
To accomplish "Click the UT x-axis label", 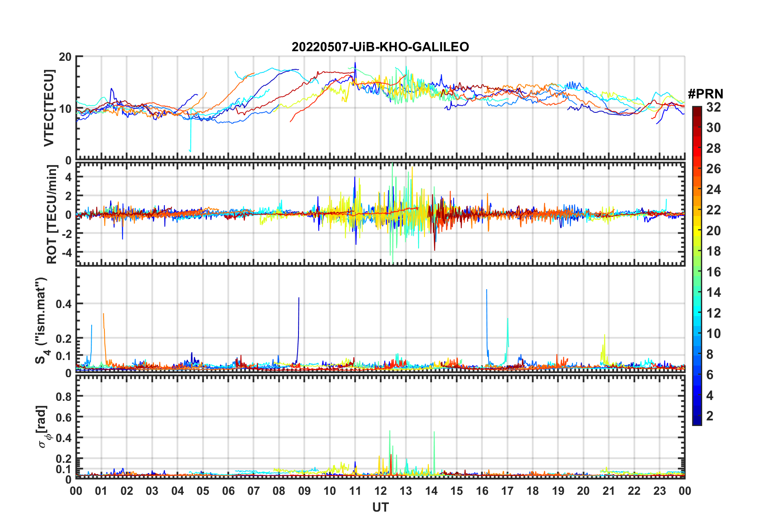I will click(x=380, y=507).
